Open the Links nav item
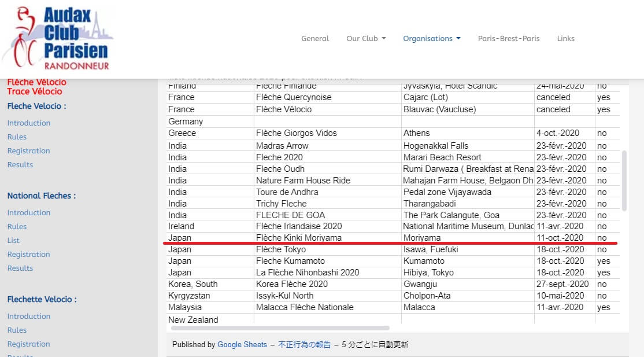The image size is (644, 357). coord(565,38)
